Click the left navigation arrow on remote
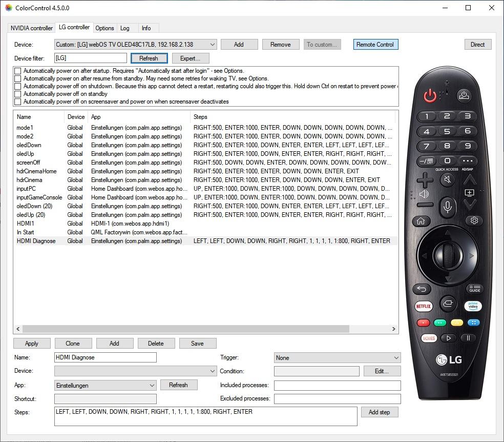 point(424,256)
